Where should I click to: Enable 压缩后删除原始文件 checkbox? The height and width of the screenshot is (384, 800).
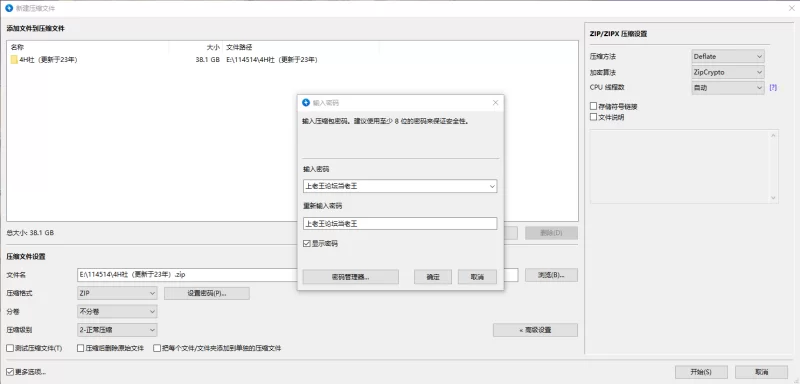tap(81, 348)
